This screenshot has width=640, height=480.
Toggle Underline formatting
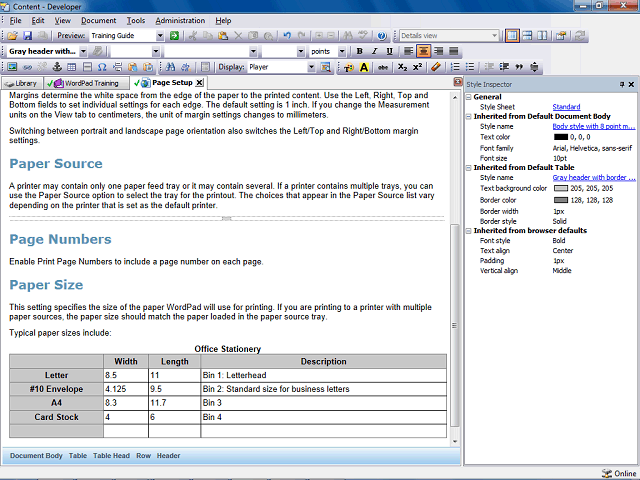point(389,51)
